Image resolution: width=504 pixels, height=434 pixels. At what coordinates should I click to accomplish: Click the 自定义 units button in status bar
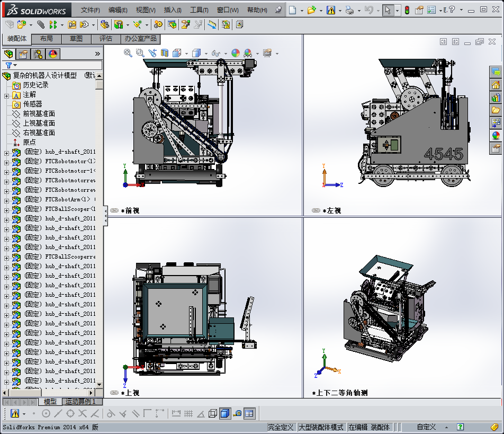click(426, 427)
